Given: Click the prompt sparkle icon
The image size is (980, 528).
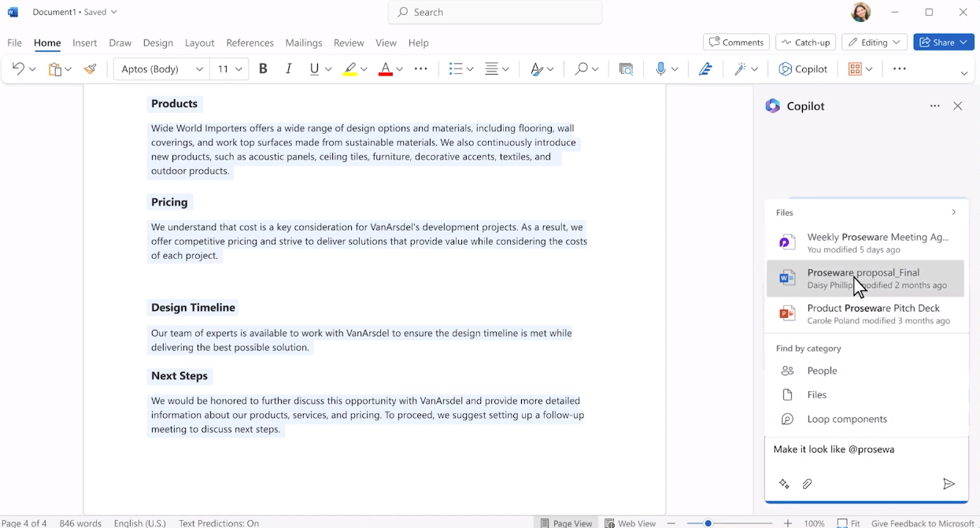Looking at the screenshot, I should (x=784, y=484).
